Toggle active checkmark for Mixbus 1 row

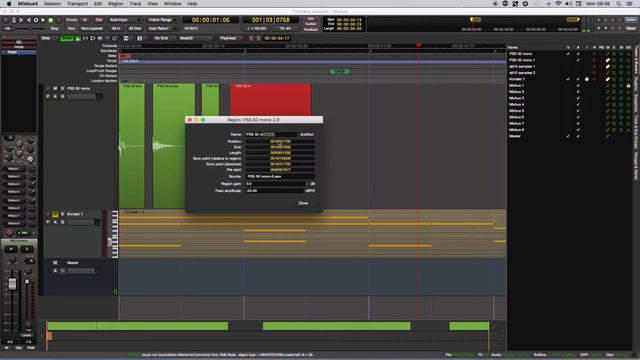point(578,85)
